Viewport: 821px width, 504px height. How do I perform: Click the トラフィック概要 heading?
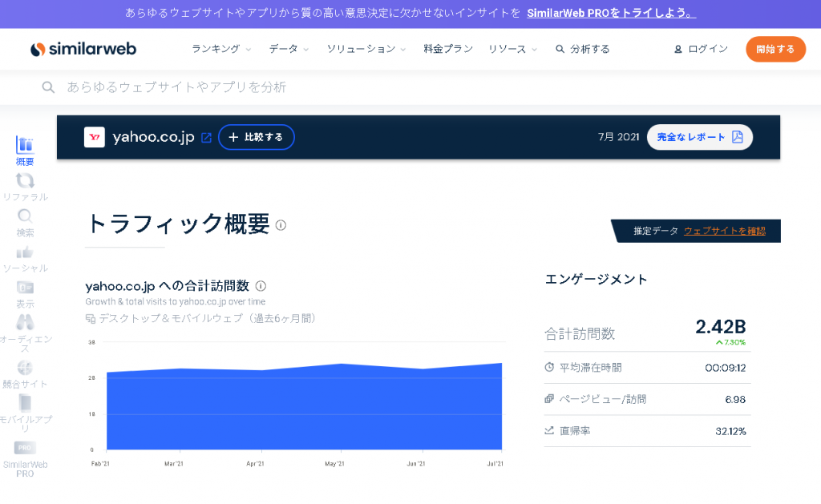179,224
